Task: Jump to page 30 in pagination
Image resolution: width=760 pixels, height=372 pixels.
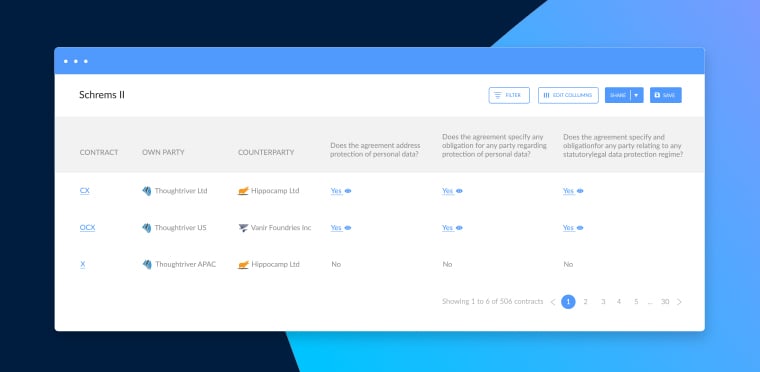Action: pos(665,302)
